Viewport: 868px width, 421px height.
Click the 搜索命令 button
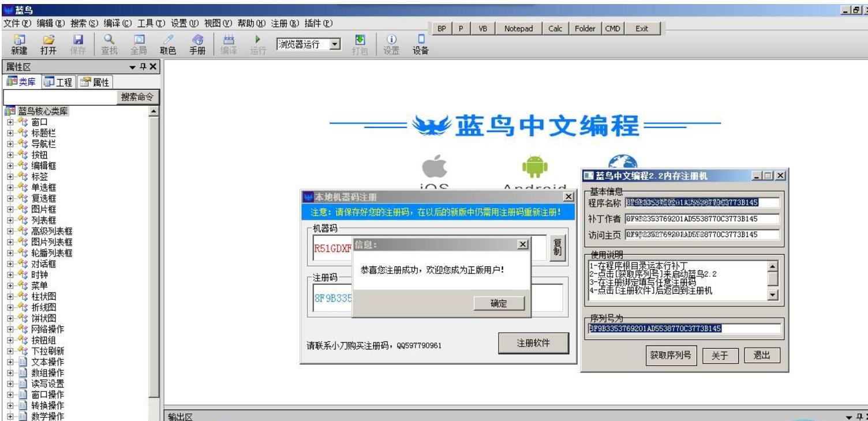click(137, 97)
